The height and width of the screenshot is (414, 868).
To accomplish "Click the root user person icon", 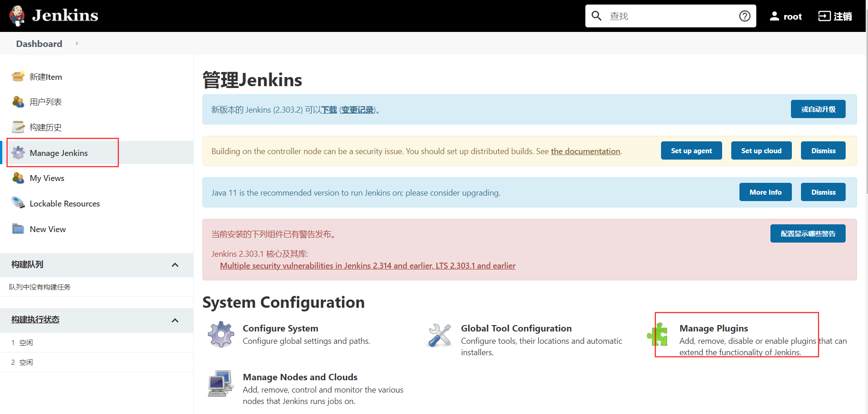I will (774, 16).
